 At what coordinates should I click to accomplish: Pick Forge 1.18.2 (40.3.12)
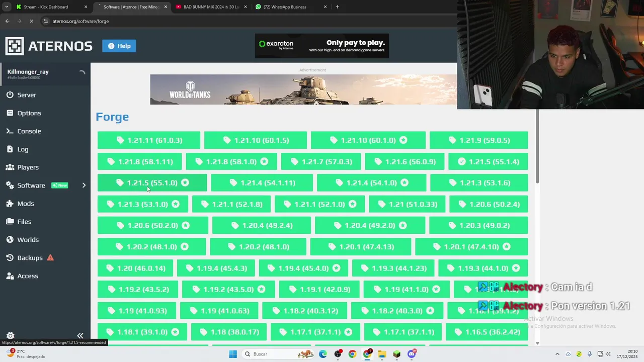304,311
